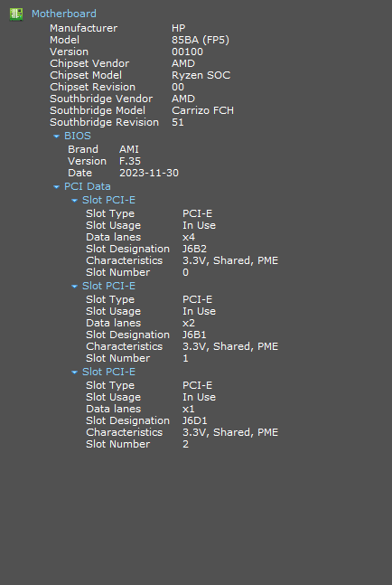Select Slot PCI-E heading for slot number 0

pyautogui.click(x=108, y=200)
